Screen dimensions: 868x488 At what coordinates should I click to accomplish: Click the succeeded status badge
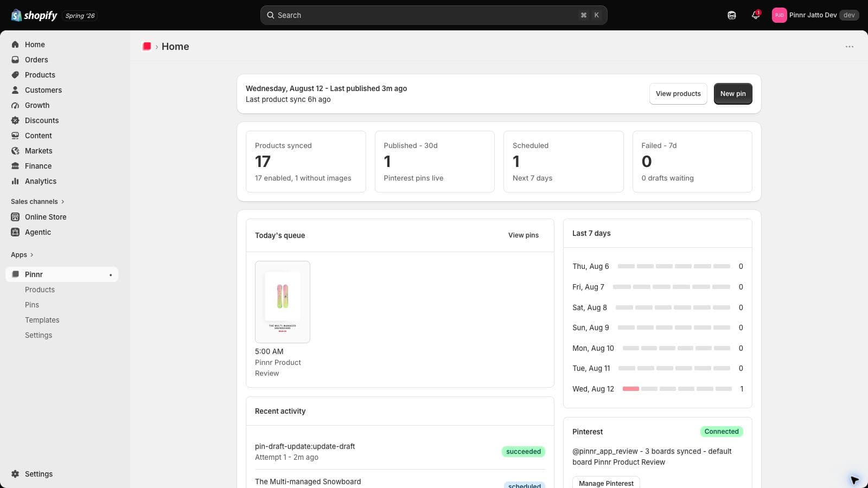(524, 452)
